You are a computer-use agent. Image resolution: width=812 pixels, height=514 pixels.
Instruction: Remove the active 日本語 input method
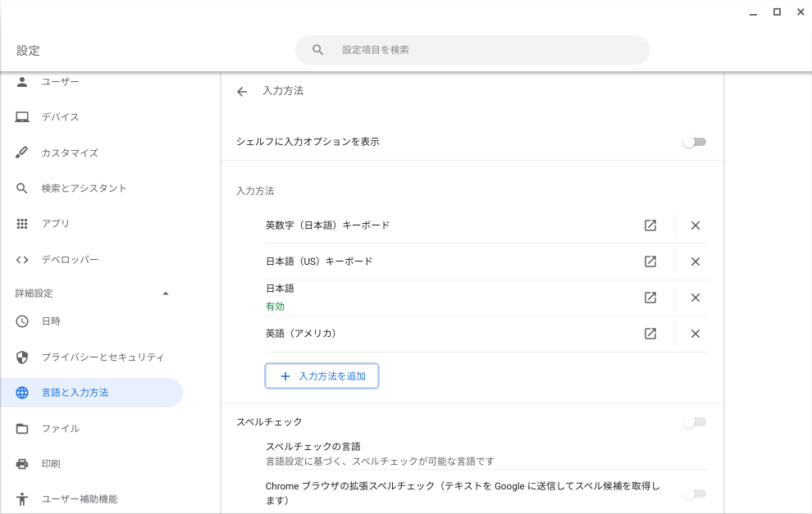[x=696, y=298]
